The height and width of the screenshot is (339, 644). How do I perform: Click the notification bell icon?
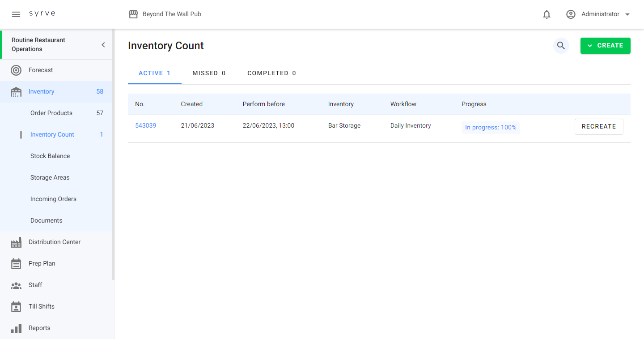pyautogui.click(x=547, y=14)
